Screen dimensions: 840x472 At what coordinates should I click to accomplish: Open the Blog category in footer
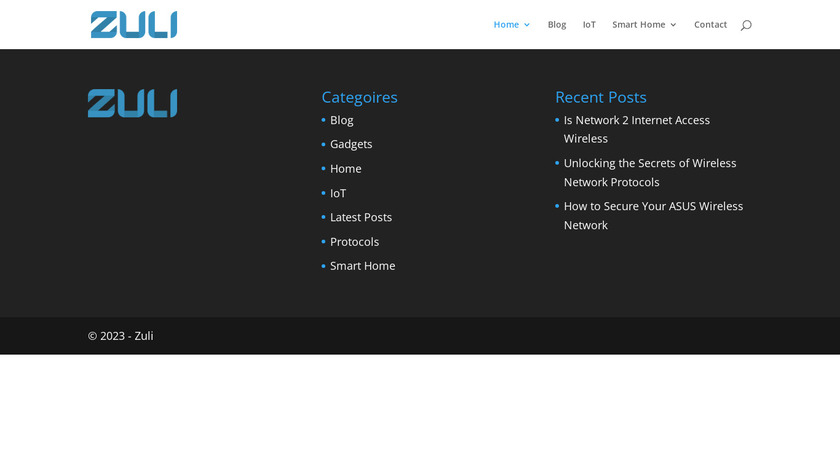[341, 120]
